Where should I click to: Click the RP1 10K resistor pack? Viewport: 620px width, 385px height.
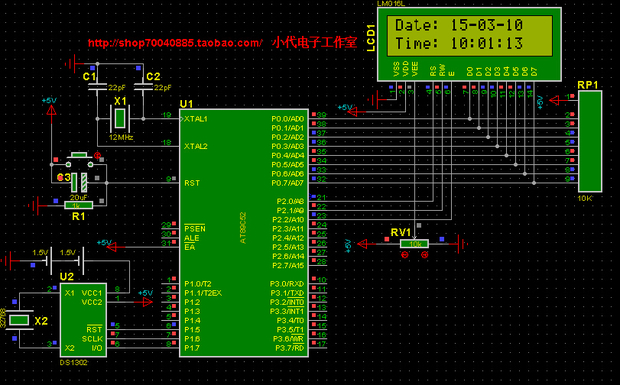pos(590,142)
